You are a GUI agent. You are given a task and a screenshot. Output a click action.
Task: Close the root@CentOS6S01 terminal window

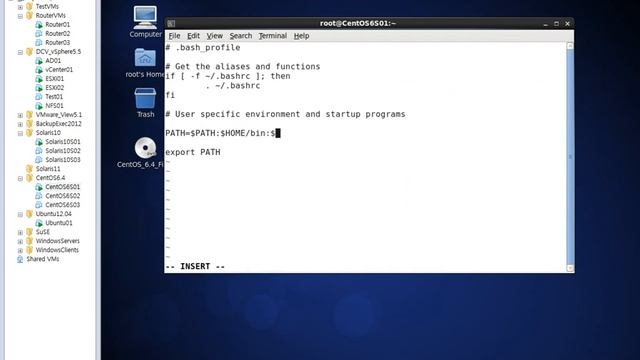(567, 24)
